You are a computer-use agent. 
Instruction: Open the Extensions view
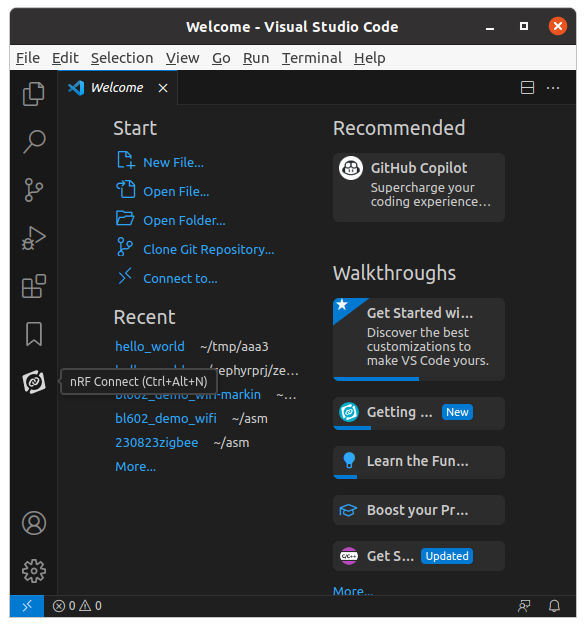34,286
